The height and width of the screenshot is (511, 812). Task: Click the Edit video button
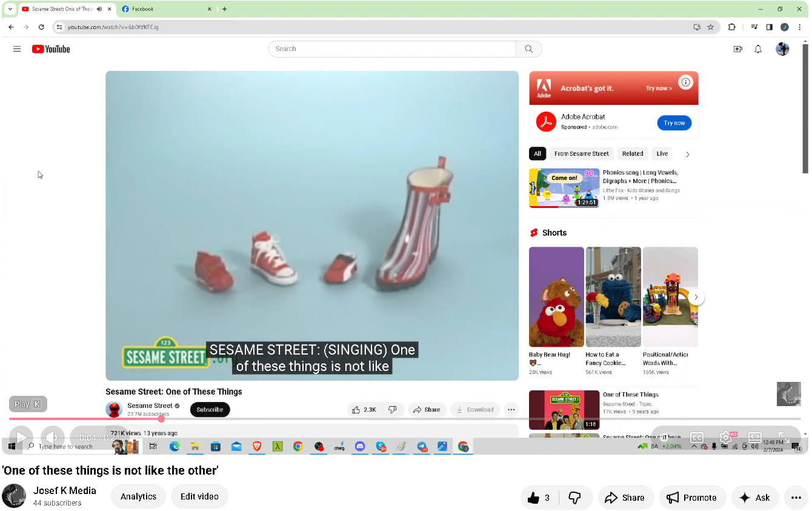199,496
